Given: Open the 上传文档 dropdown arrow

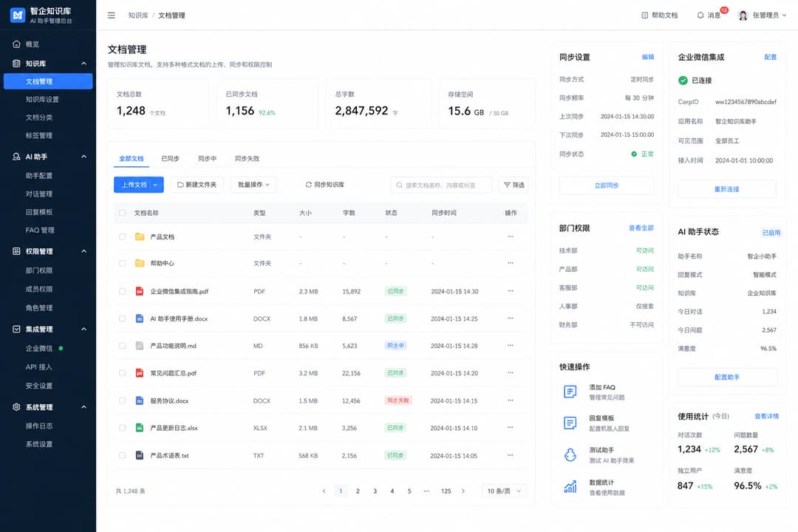Looking at the screenshot, I should (156, 185).
